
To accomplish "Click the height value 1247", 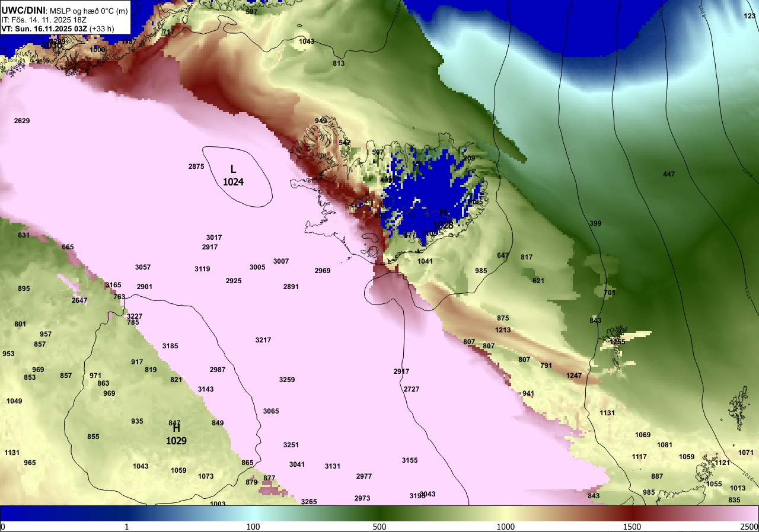I will coord(574,376).
